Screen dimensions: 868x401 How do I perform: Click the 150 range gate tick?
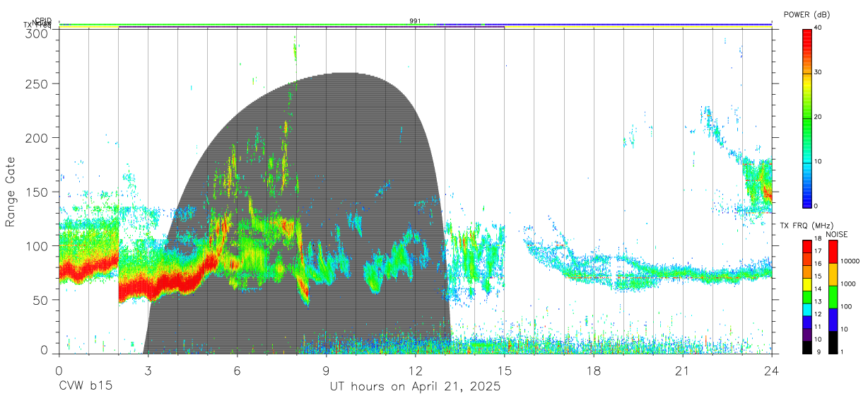tap(37, 192)
